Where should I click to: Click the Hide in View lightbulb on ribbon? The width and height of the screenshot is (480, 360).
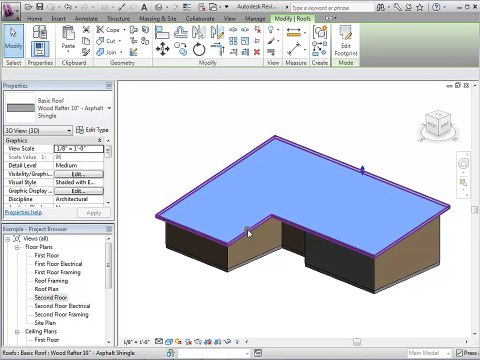click(271, 30)
